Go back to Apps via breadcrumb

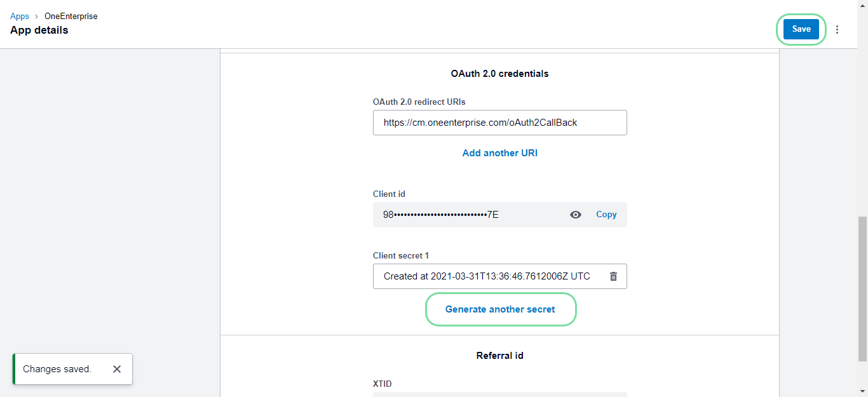pyautogui.click(x=20, y=16)
